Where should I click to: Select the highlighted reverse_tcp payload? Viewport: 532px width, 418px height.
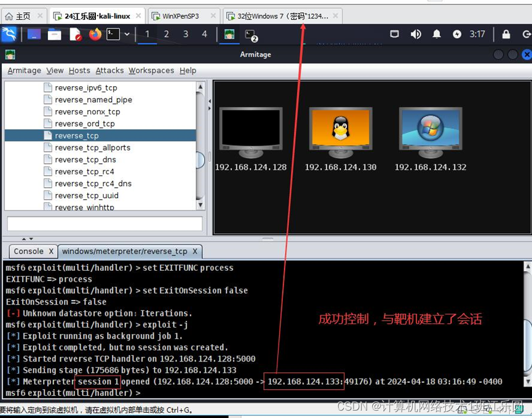(100, 135)
